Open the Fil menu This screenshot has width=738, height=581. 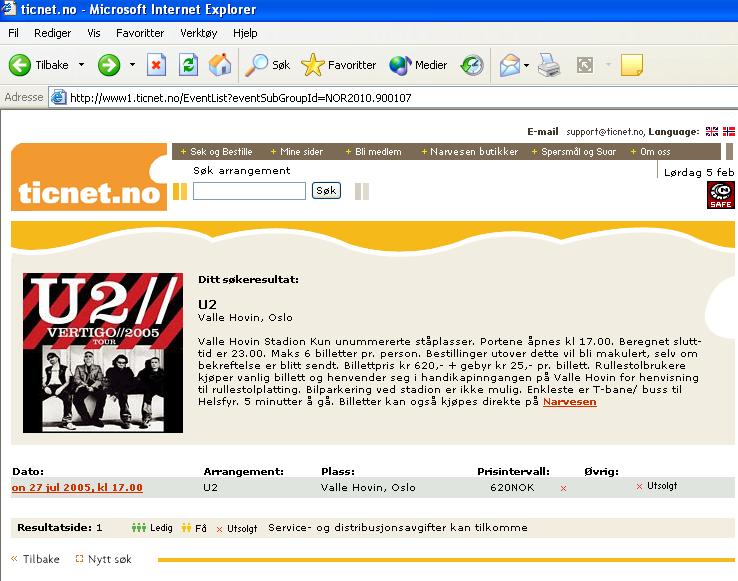tap(14, 33)
